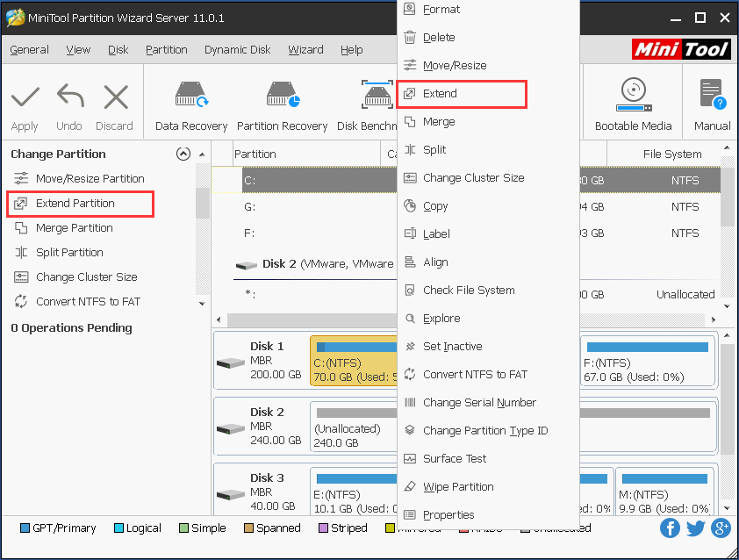Image resolution: width=739 pixels, height=560 pixels.
Task: Collapse the Change Partition section
Action: point(183,154)
